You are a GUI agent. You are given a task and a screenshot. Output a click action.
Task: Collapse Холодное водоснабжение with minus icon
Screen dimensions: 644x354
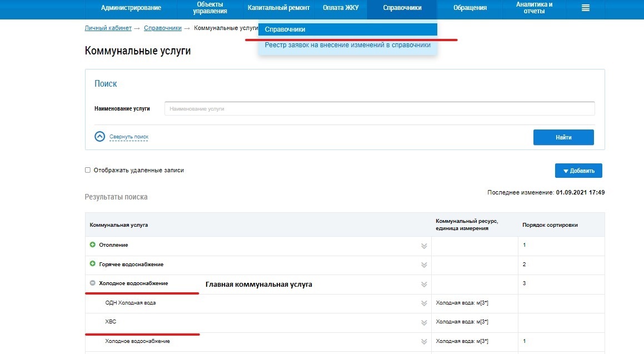(93, 283)
